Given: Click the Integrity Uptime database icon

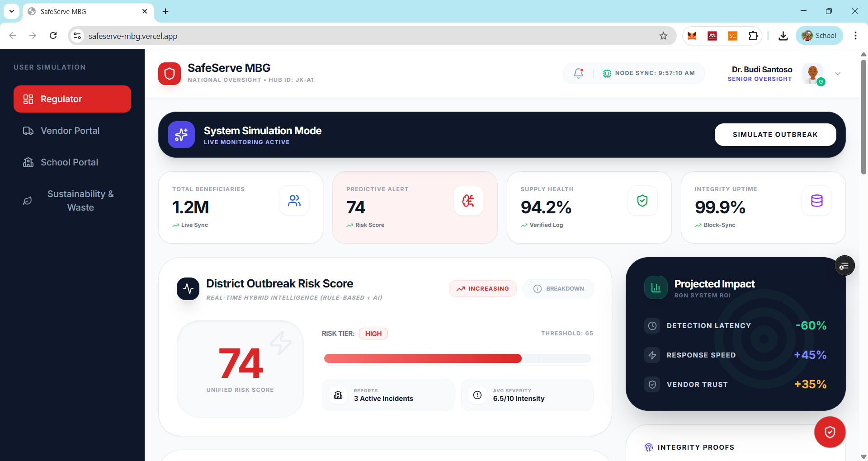Looking at the screenshot, I should click(x=816, y=201).
